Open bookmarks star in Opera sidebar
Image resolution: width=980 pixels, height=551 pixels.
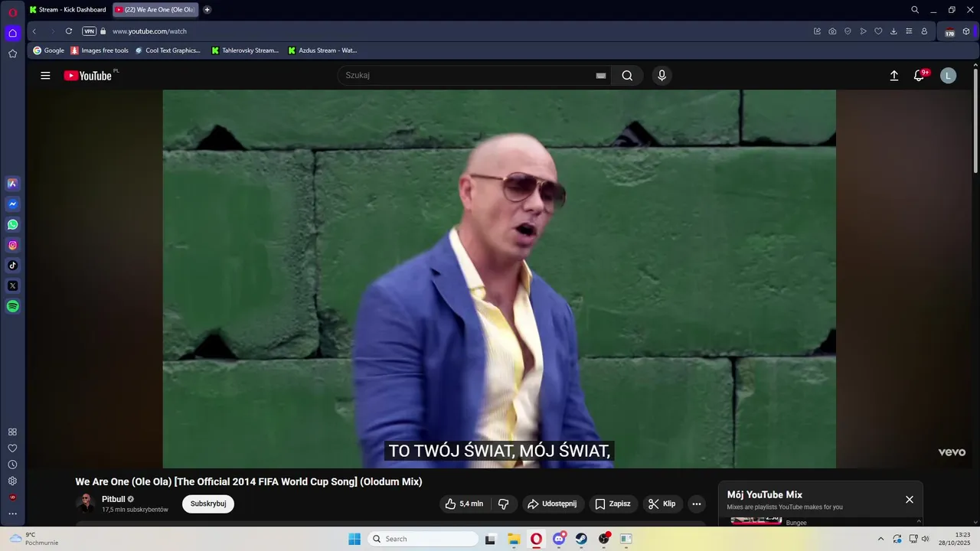(x=12, y=54)
